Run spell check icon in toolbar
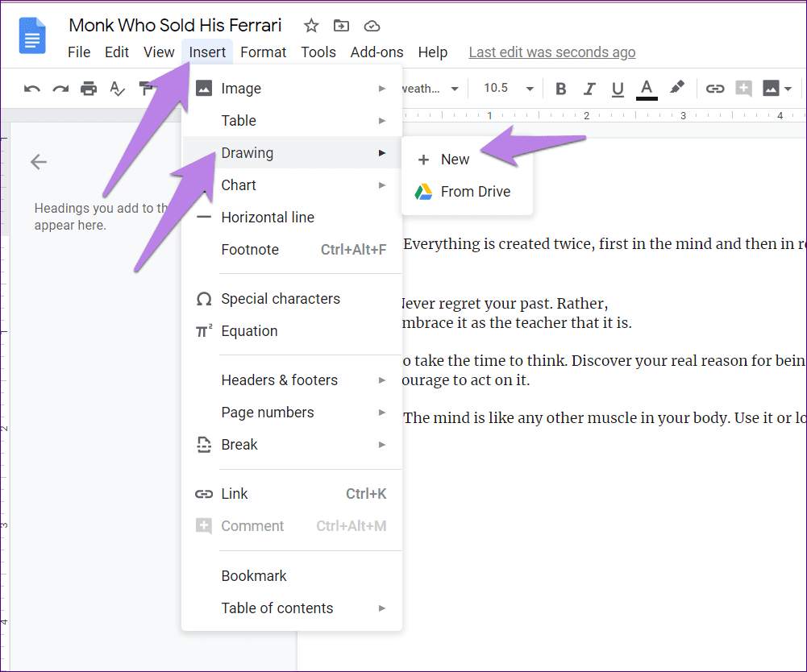 pos(118,89)
